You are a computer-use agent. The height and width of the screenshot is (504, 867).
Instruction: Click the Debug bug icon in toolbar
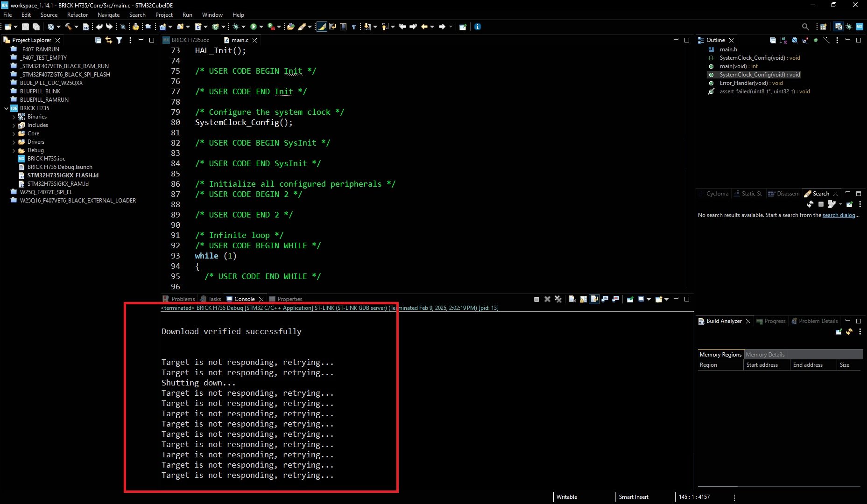236,27
